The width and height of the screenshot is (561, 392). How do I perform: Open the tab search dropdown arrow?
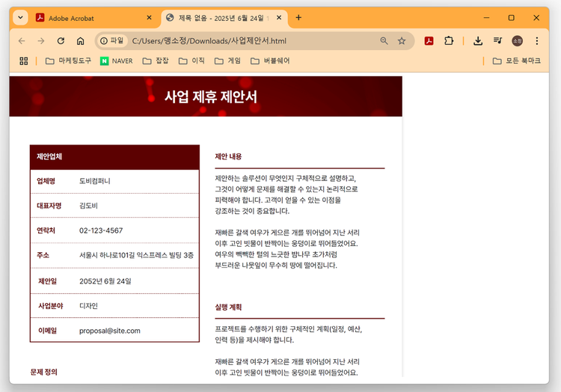20,17
